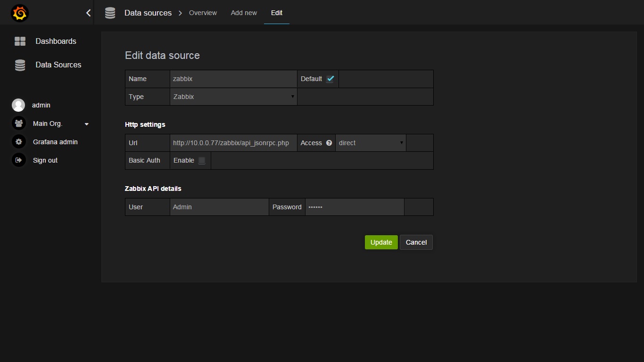
Task: Click the Password input field
Action: pyautogui.click(x=354, y=207)
